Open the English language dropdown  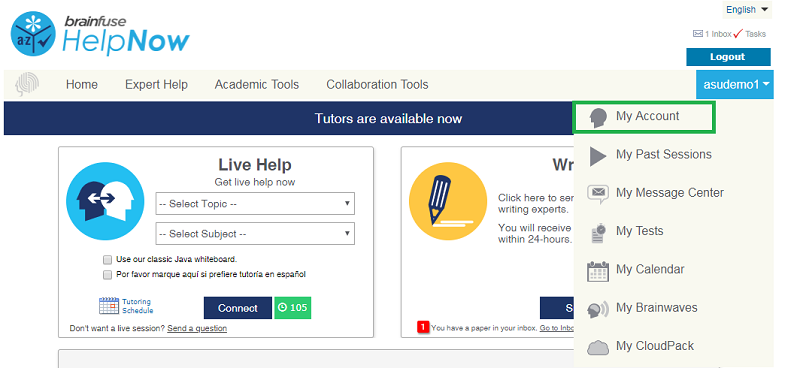point(747,9)
